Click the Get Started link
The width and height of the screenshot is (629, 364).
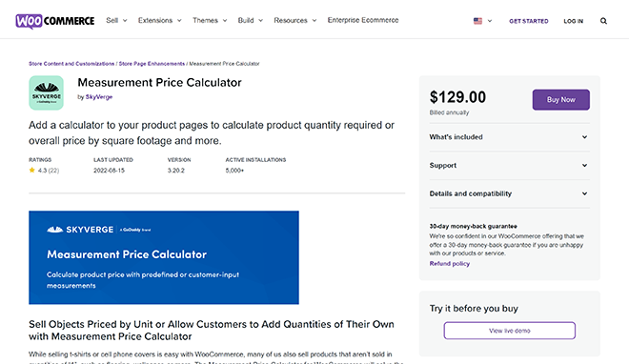(x=528, y=21)
